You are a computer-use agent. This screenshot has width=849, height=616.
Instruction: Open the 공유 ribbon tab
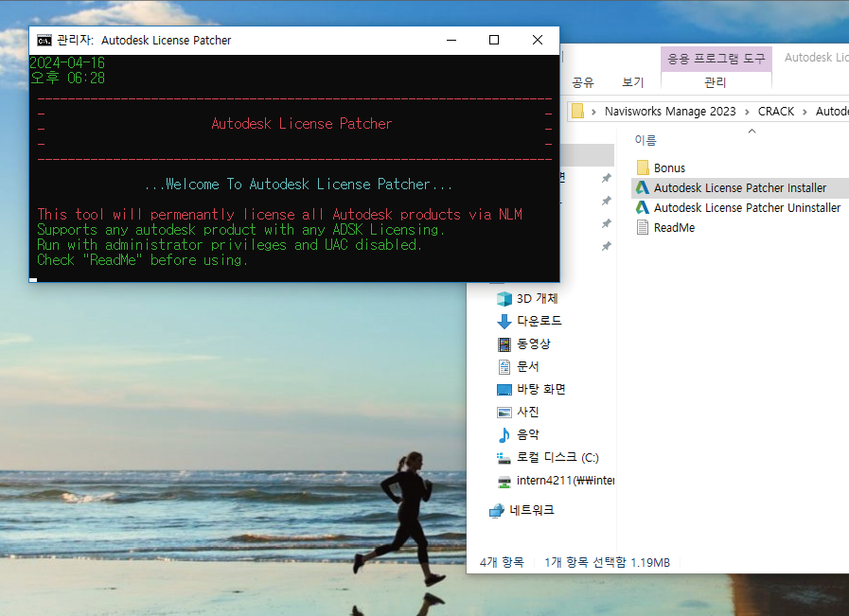[583, 82]
